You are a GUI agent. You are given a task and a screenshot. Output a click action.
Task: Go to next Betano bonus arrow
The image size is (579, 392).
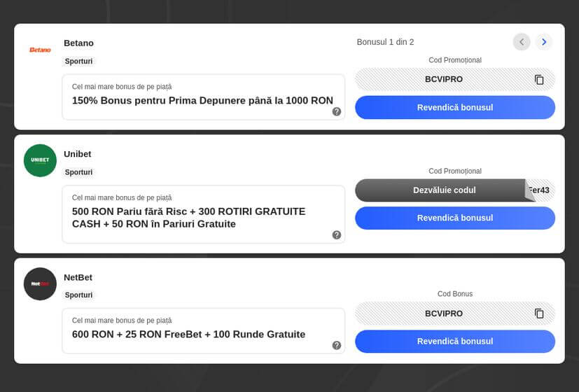(543, 42)
